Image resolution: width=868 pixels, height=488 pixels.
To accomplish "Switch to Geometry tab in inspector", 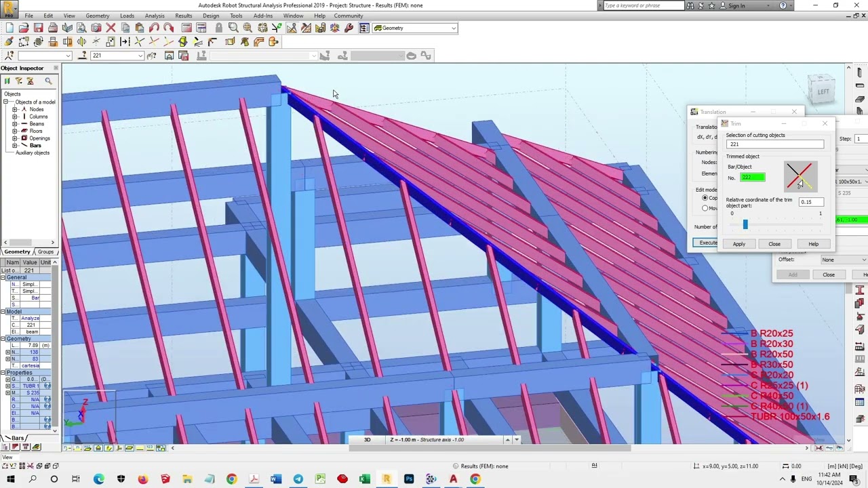I will click(x=18, y=252).
